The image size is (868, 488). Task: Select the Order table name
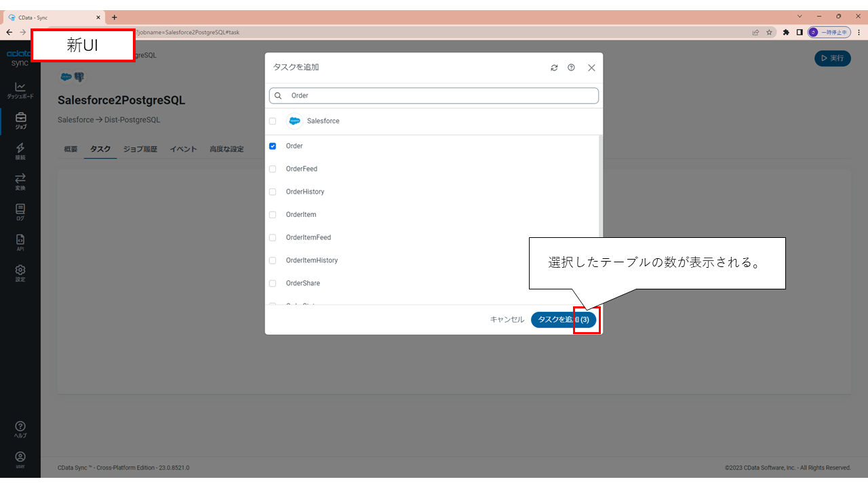coord(294,146)
